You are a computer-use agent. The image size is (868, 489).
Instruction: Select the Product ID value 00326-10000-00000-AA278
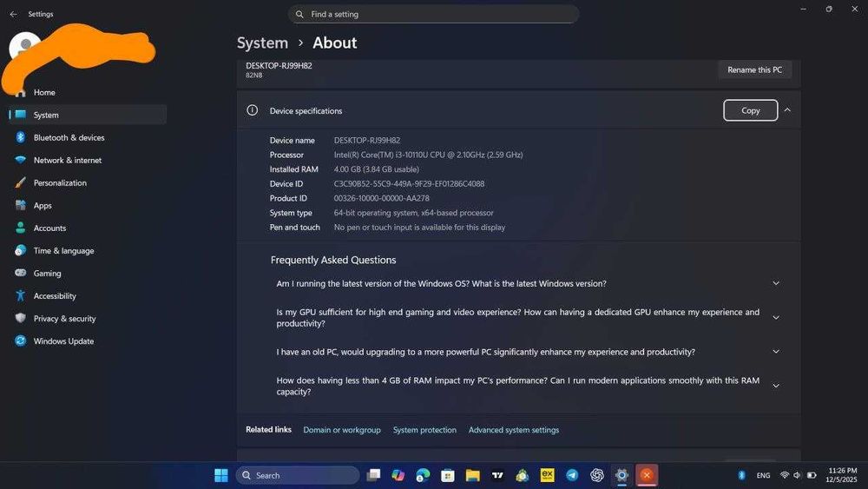[x=381, y=198]
